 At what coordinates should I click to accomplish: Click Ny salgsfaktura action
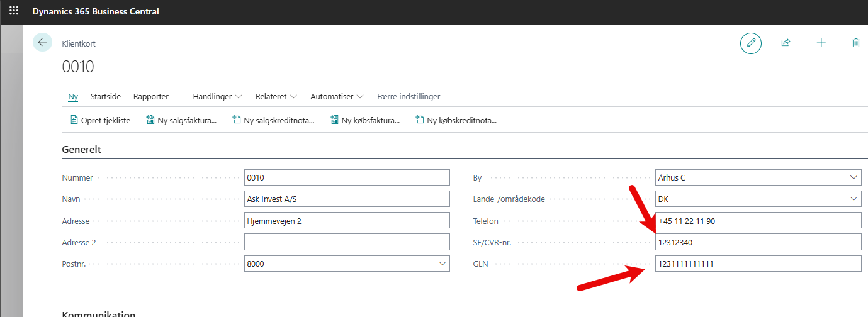click(x=181, y=120)
